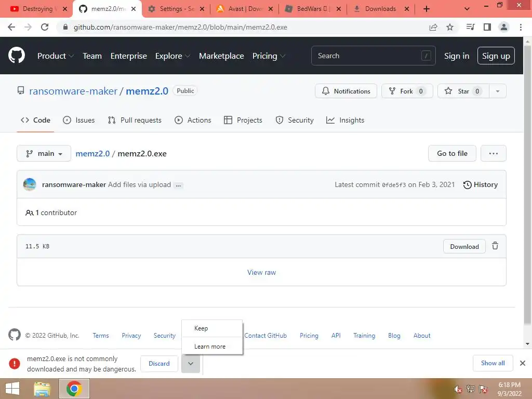Go back using the browser back arrow
This screenshot has width=532, height=399.
coord(11,27)
